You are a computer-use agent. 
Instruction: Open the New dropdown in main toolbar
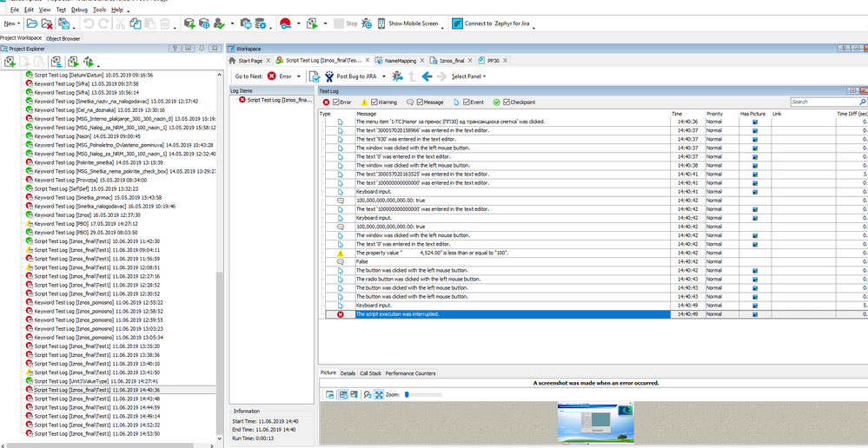[12, 23]
